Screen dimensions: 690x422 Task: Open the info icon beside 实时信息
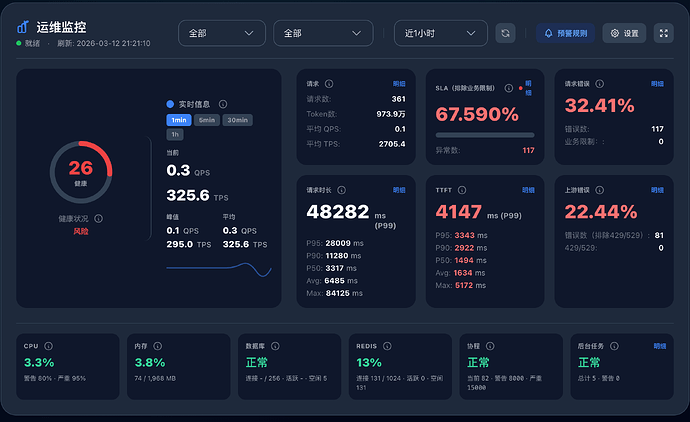pos(223,104)
